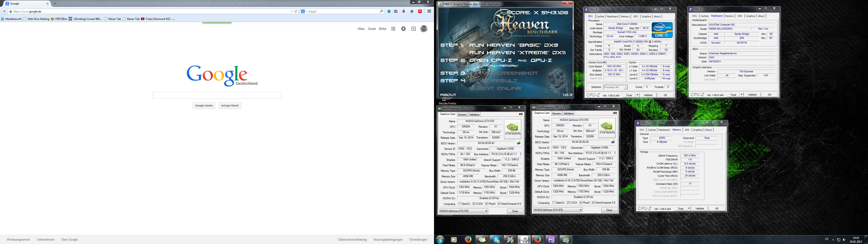The width and height of the screenshot is (868, 244).
Task: Open the Firefox hamburger menu
Action: coord(429,12)
